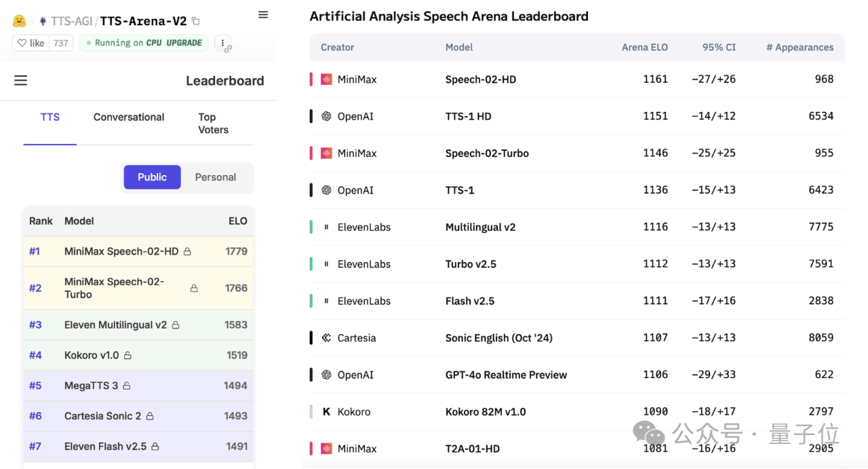868x469 pixels.
Task: Click the OpenAI logo in TTS-1 HD row
Action: pyautogui.click(x=326, y=117)
